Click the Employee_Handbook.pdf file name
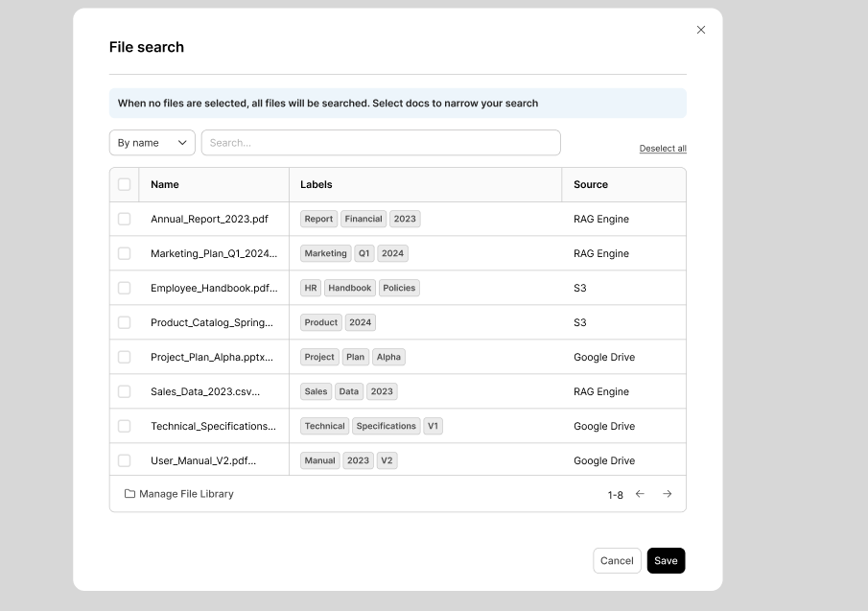The height and width of the screenshot is (611, 868). 214,288
